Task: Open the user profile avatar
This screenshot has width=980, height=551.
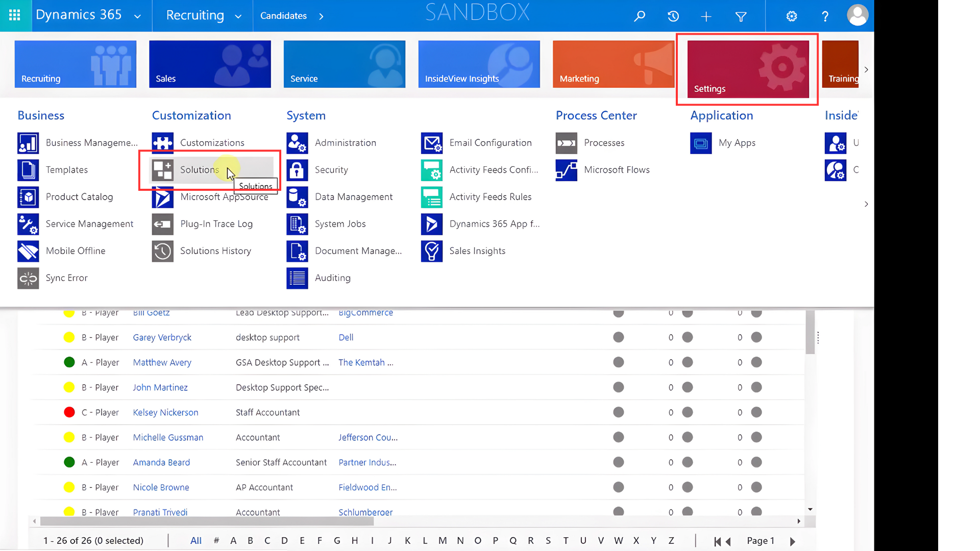Action: (x=857, y=15)
